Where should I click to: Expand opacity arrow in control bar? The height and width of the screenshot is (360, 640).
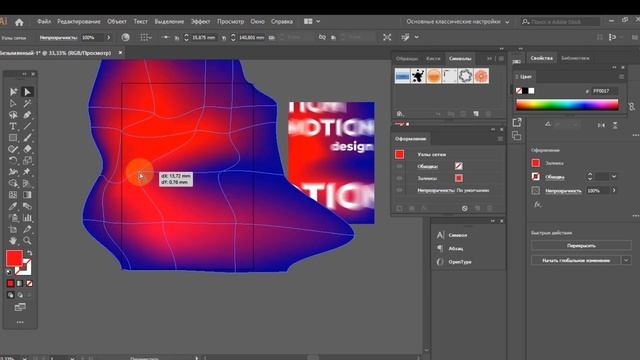point(109,38)
